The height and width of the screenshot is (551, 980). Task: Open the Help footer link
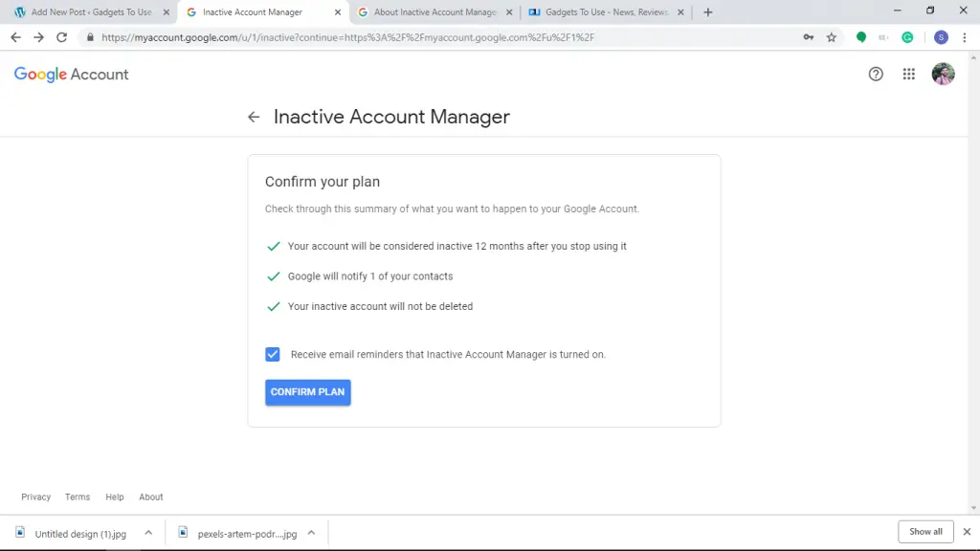tap(115, 497)
